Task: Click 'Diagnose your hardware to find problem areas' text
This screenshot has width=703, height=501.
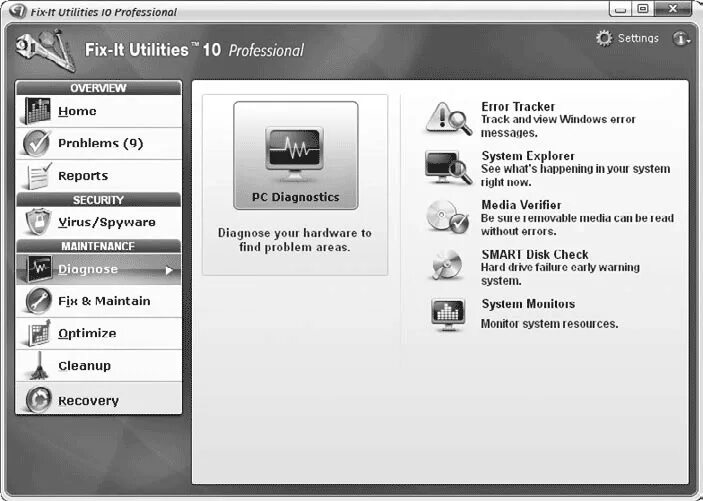Action: (295, 240)
